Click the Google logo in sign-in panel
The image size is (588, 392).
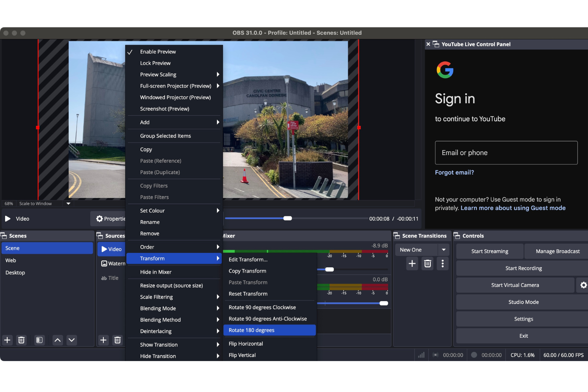[x=445, y=70]
